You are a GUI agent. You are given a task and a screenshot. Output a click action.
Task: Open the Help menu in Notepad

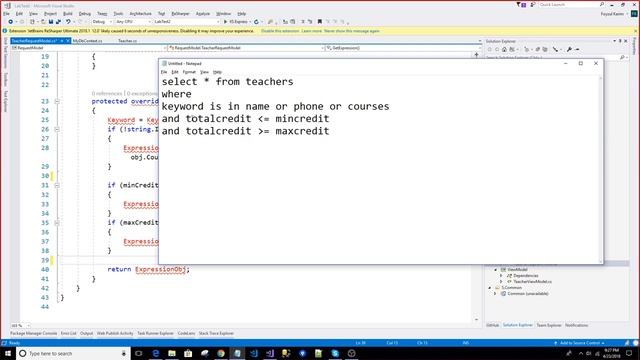(218, 72)
